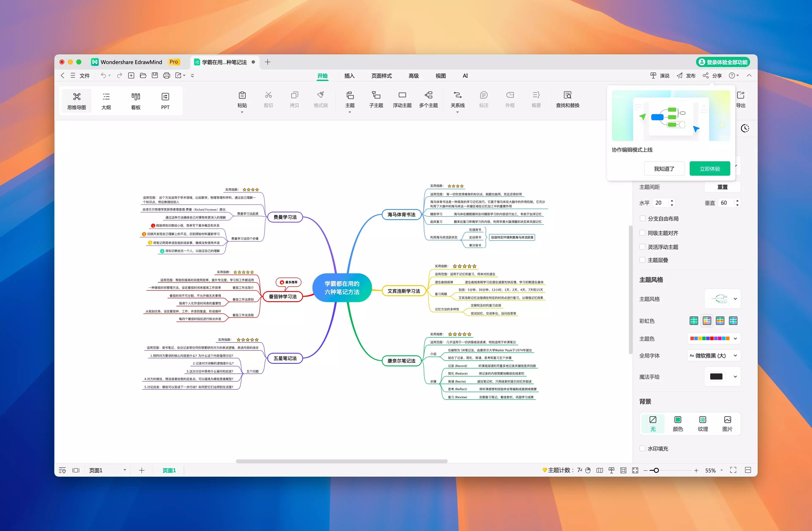Open the 看板 kanban view
The width and height of the screenshot is (812, 531).
136,101
